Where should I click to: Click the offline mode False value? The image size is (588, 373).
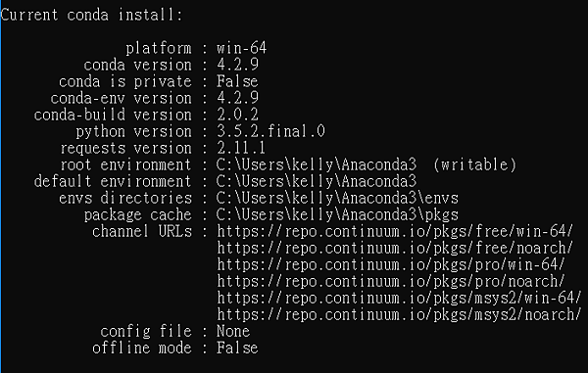[x=237, y=348]
